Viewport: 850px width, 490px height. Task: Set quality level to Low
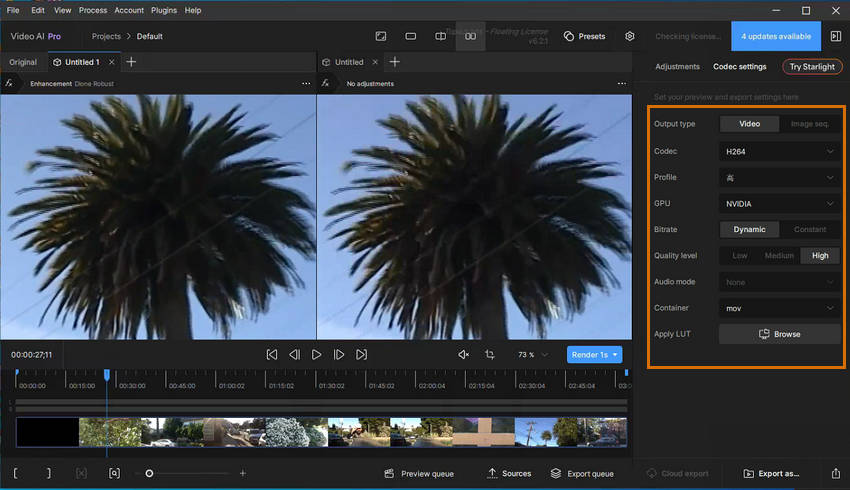point(739,255)
